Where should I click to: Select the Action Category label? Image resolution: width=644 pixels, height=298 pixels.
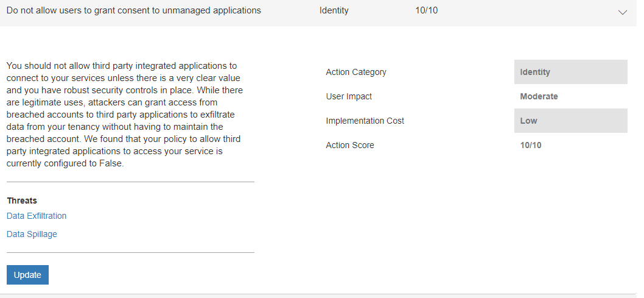pos(356,72)
